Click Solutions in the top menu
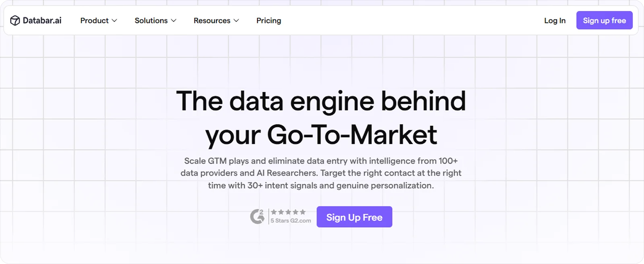This screenshot has height=264, width=644. (151, 20)
